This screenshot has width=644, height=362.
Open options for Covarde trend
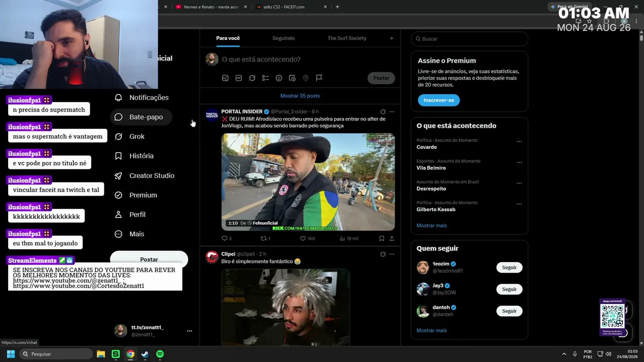pyautogui.click(x=519, y=142)
